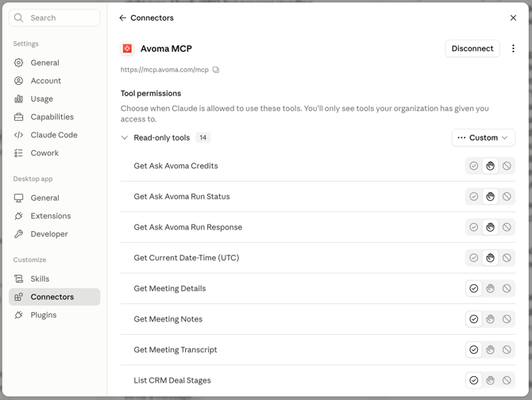Require approval for List CRM Deal Stages
This screenshot has width=532, height=400.
(x=490, y=380)
